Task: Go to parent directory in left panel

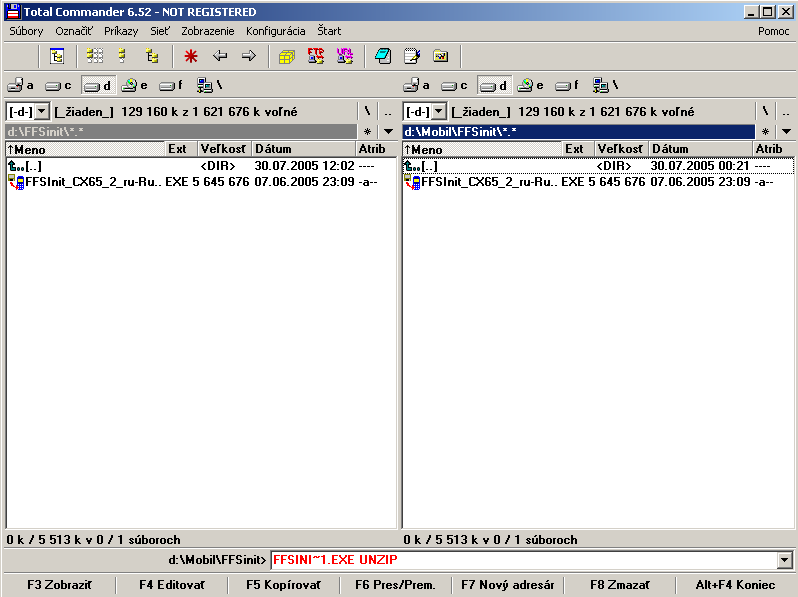Action: (x=388, y=111)
